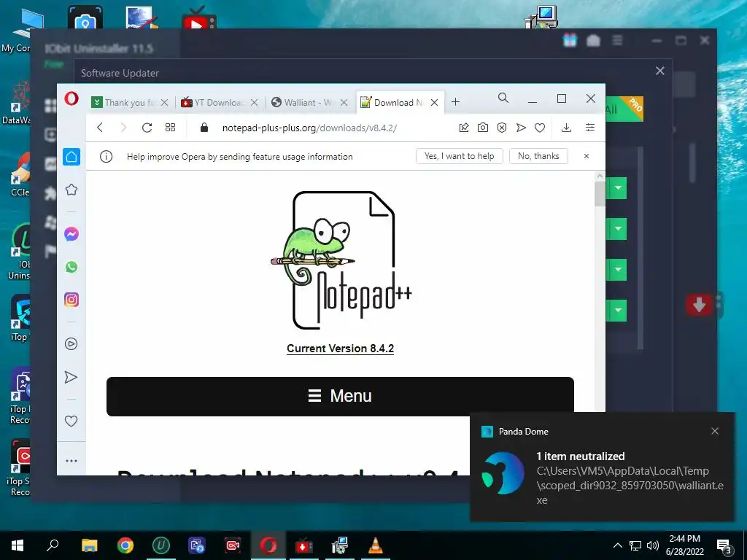The image size is (747, 560).
Task: Open Pinboards heart in Opera sidebar
Action: (x=71, y=421)
